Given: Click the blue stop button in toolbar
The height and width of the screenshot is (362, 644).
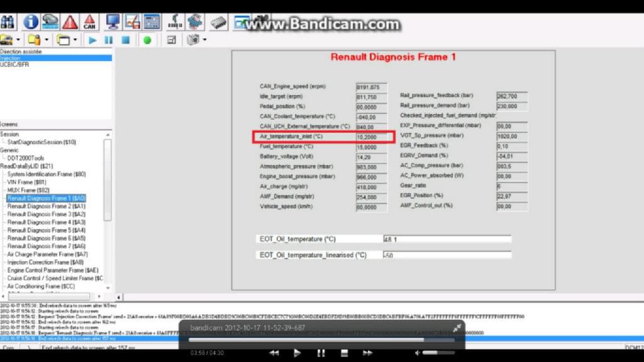Looking at the screenshot, I should click(126, 40).
